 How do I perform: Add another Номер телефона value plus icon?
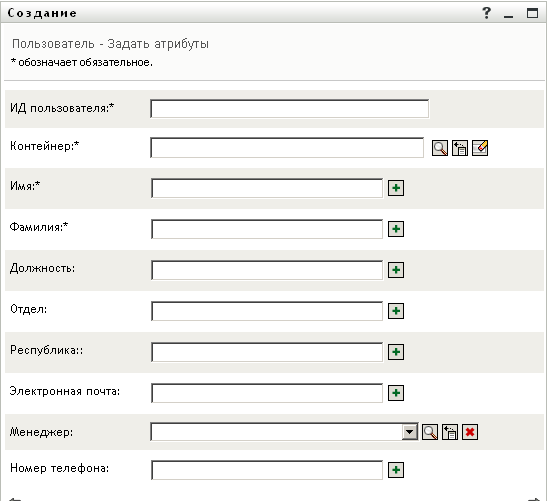click(x=396, y=470)
